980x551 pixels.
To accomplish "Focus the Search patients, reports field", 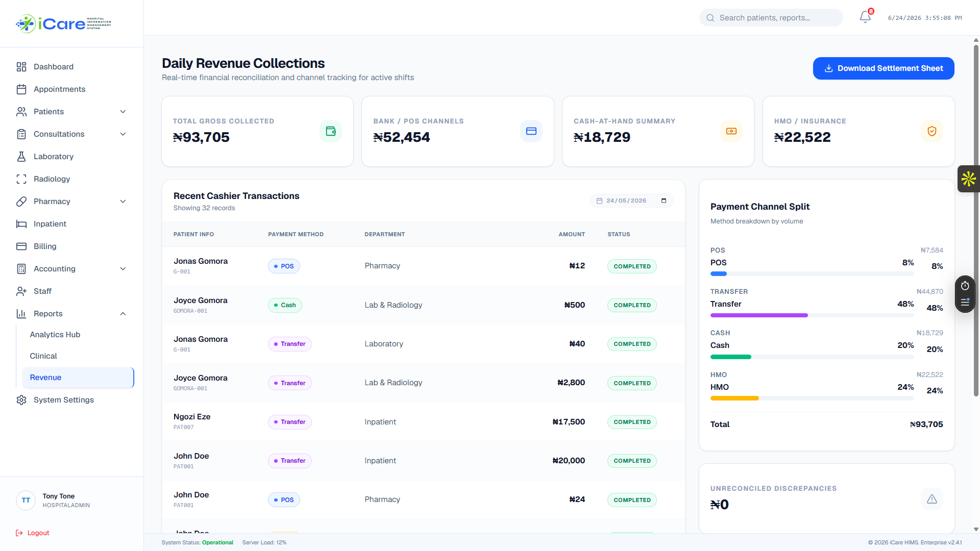I will tap(771, 18).
